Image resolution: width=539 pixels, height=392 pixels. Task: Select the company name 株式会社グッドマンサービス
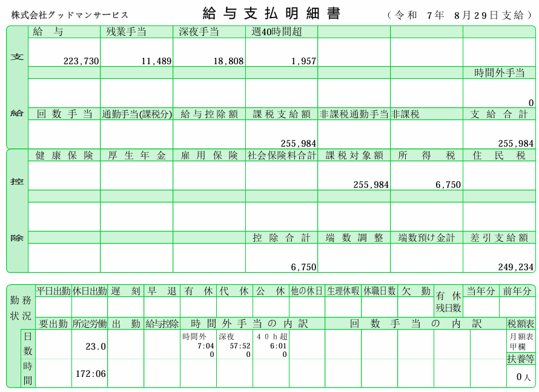pos(70,15)
